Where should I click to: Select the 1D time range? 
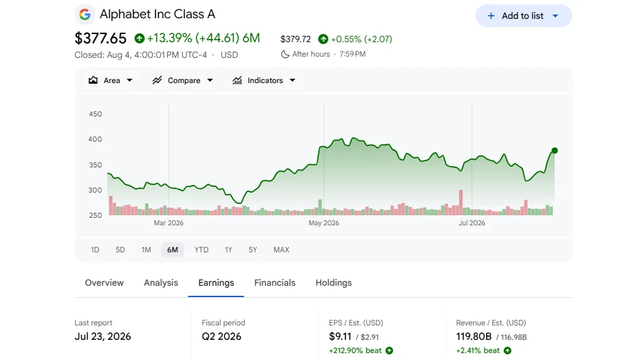coord(95,250)
